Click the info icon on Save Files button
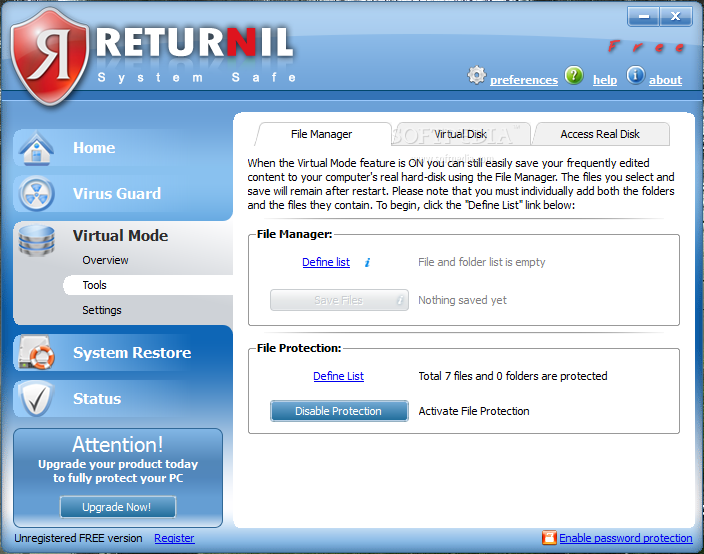 point(400,300)
